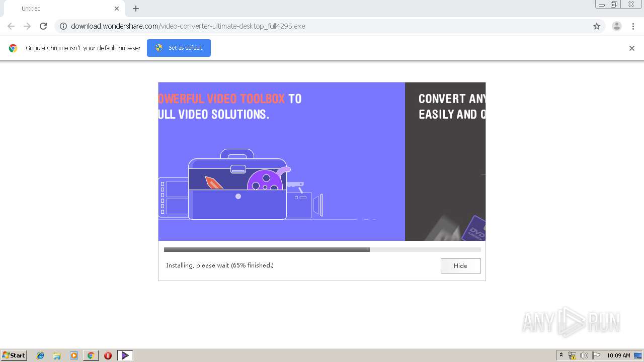Click Show desktop icon beside clock

coord(638,355)
